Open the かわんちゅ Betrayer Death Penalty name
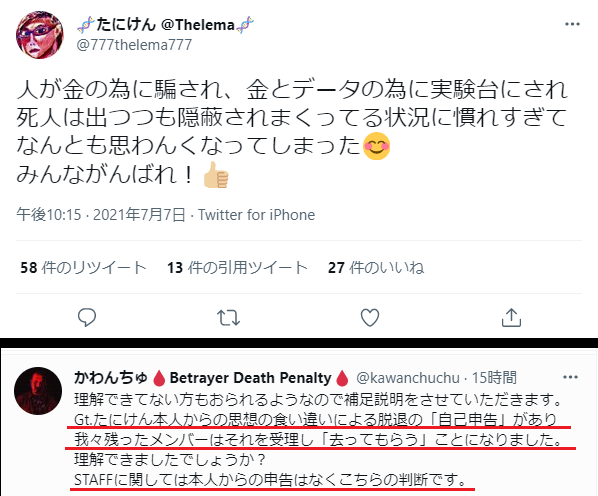The width and height of the screenshot is (598, 496). coord(212,378)
